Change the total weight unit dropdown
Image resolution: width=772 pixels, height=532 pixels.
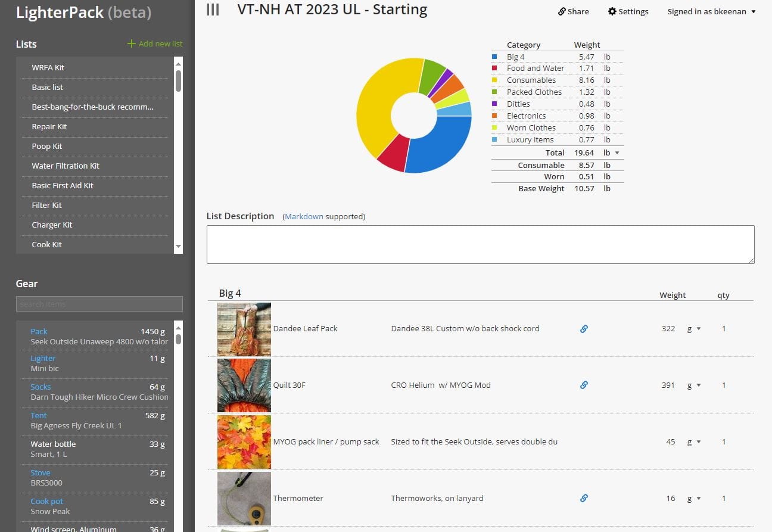click(x=611, y=153)
